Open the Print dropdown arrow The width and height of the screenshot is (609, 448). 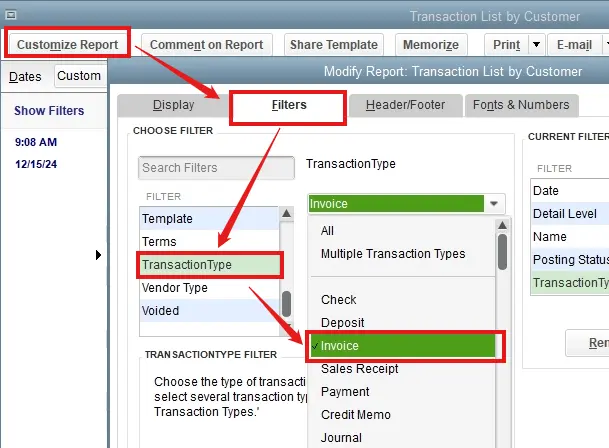tap(536, 45)
